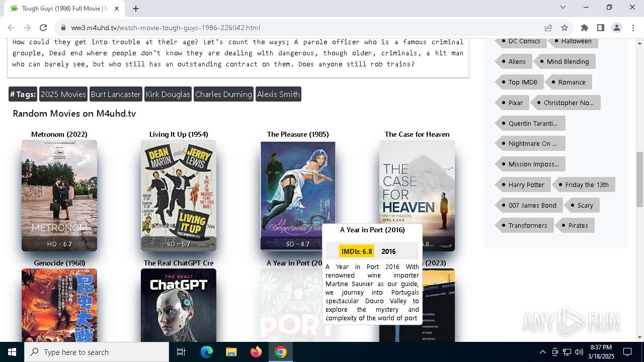644x362 pixels.
Task: Expand the tab search chevron
Action: coord(563,7)
